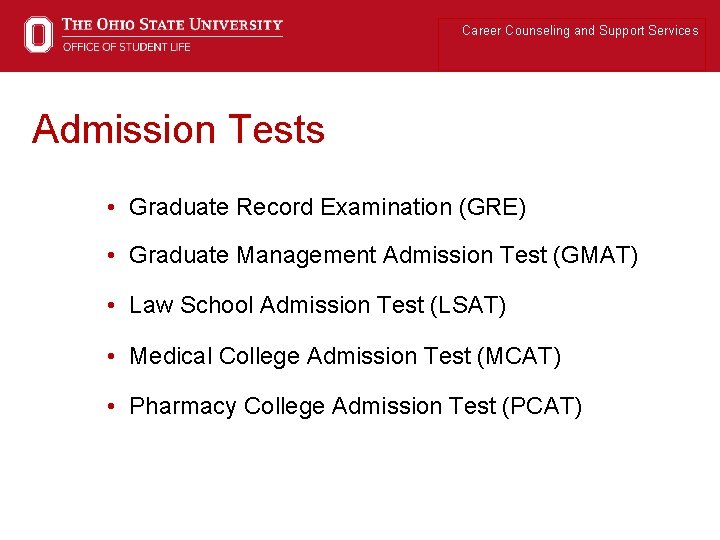The image size is (720, 540).
Task: Click the bullet dot before Pharmacy College
Action: pyautogui.click(x=116, y=406)
